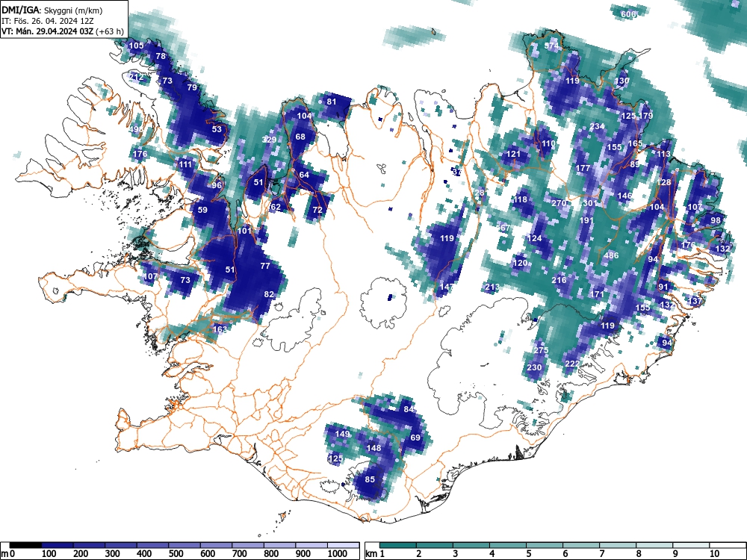Image resolution: width=747 pixels, height=560 pixels.
Task: Click the visibility value '149' on the map
Action: click(342, 434)
